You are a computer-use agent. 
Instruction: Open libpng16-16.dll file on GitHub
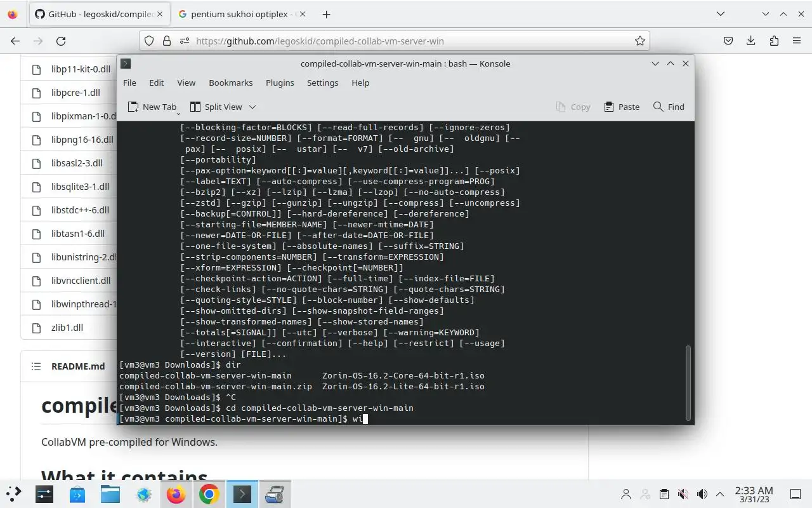point(82,139)
